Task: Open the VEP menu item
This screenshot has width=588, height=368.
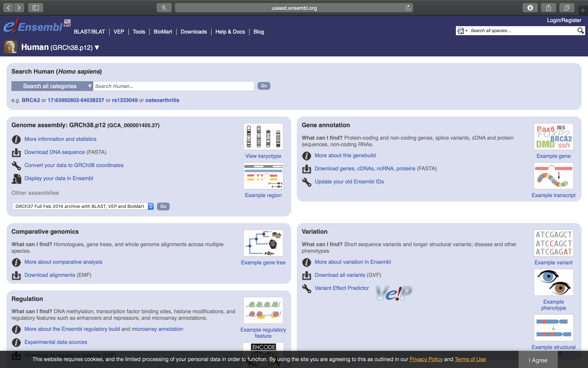Action: coord(119,32)
